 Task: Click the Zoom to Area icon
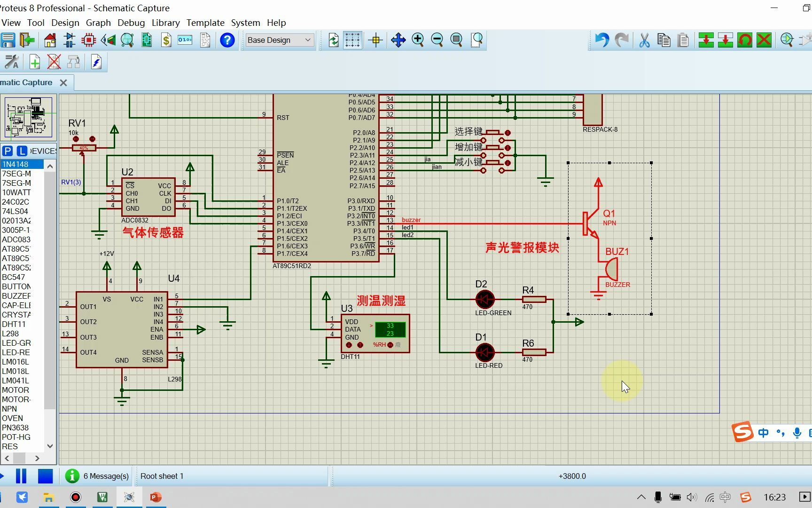pyautogui.click(x=476, y=40)
